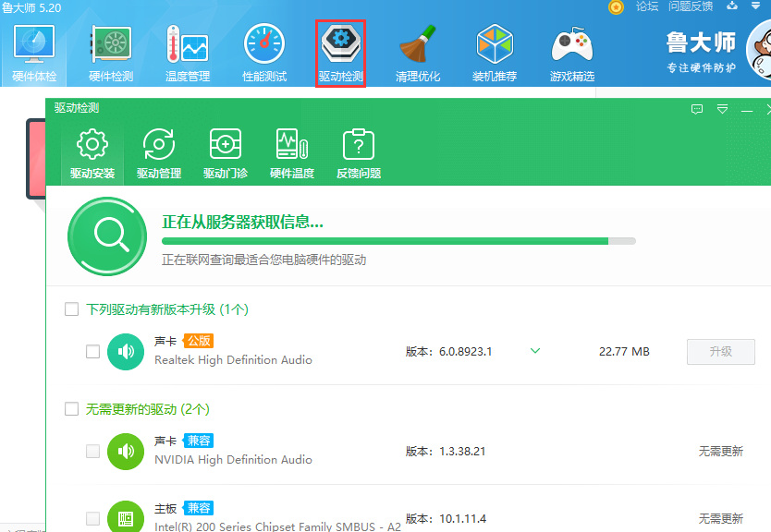This screenshot has height=532, width=771.
Task: Click the 升级 upgrade button
Action: [x=720, y=352]
